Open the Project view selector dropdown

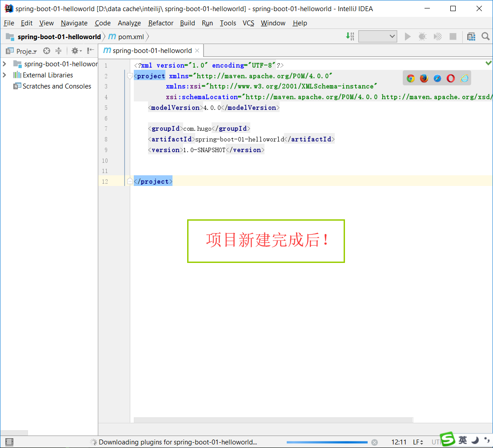26,51
